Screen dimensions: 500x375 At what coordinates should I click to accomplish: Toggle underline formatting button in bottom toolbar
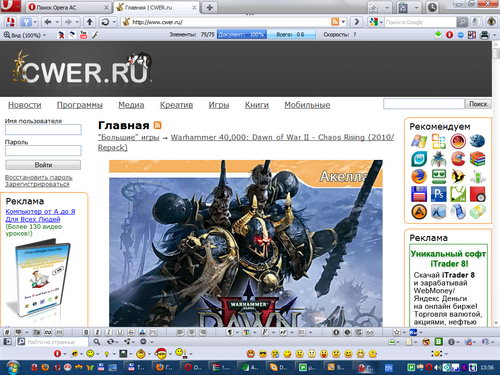pos(120,332)
